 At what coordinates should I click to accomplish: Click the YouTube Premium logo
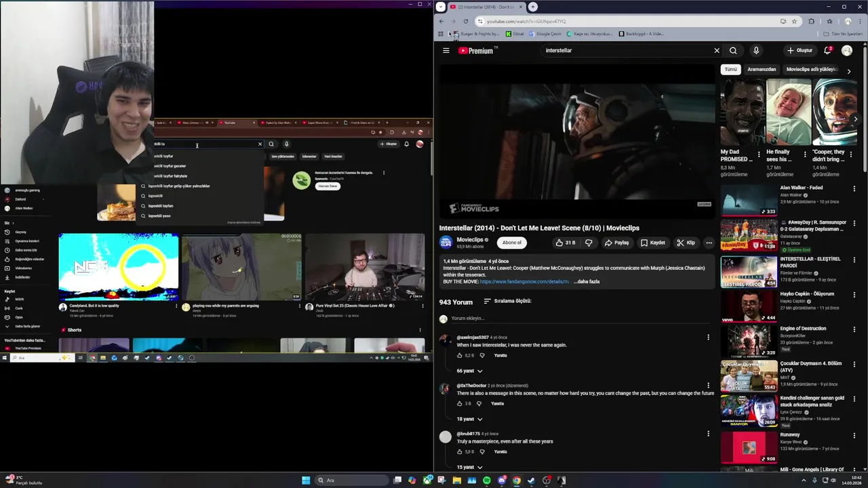coord(477,50)
